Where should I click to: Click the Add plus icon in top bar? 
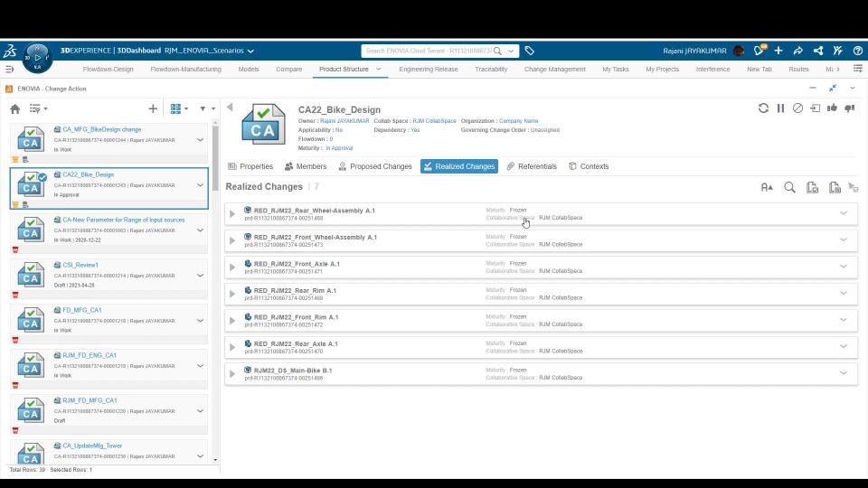(778, 51)
